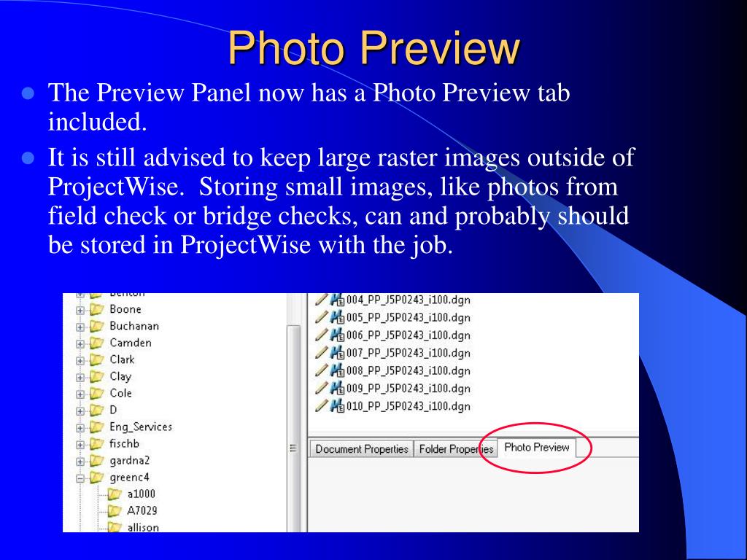
Task: Select the Boone folder label
Action: (x=125, y=309)
